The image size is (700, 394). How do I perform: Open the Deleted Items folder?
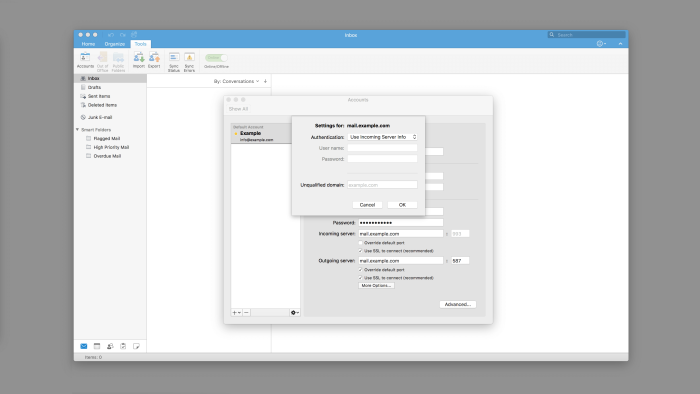pos(110,105)
